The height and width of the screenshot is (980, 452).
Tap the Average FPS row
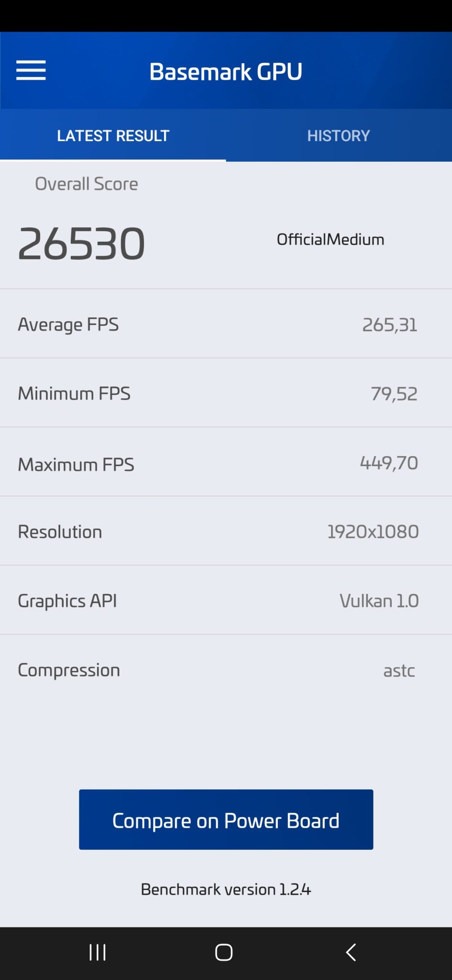click(226, 324)
